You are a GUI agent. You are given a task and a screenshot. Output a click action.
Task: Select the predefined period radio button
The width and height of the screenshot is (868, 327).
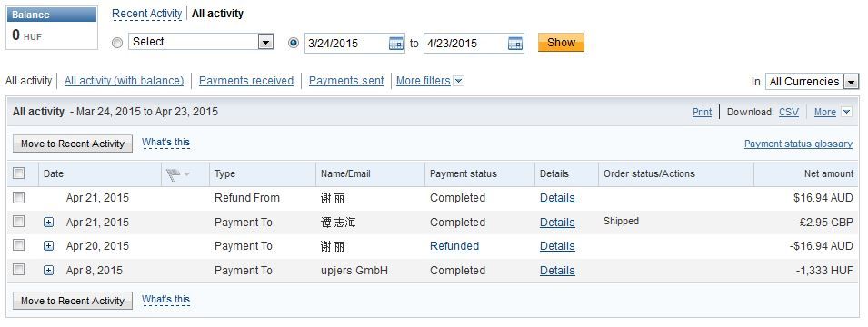click(x=117, y=44)
